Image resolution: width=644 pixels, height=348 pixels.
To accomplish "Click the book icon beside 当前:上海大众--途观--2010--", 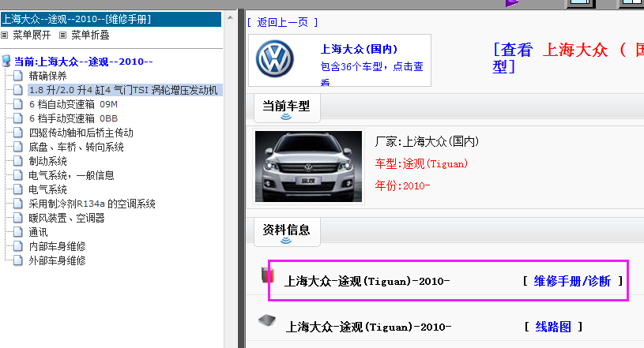I will (x=6, y=61).
